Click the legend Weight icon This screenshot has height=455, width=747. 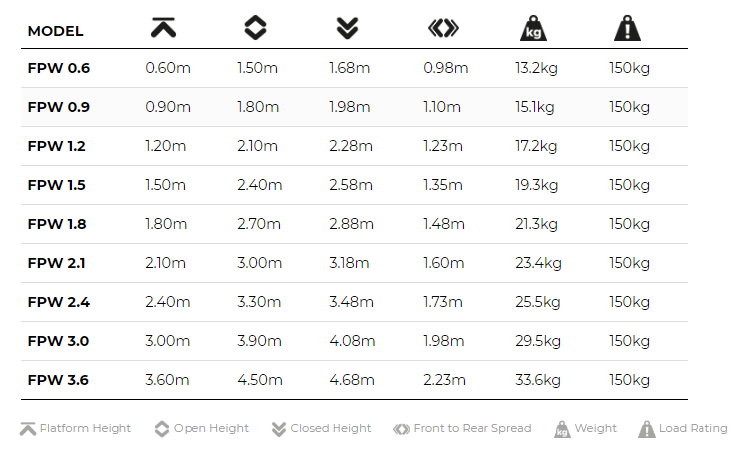click(562, 429)
